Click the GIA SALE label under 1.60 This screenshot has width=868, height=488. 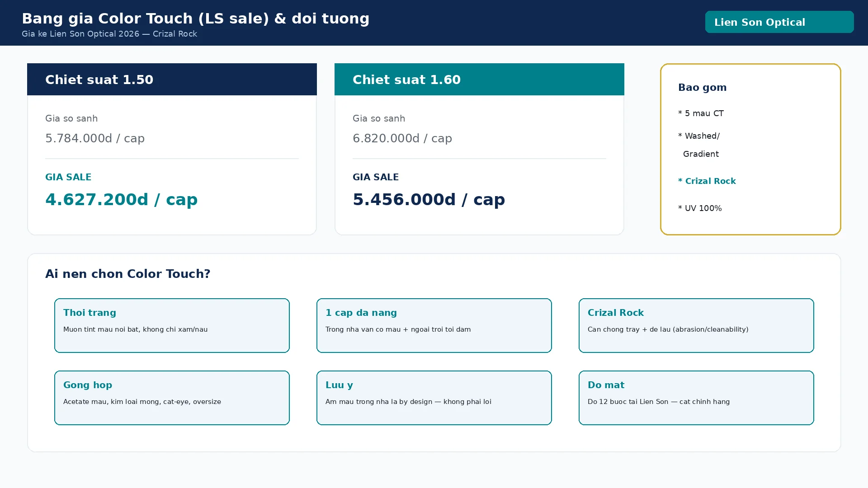(376, 177)
